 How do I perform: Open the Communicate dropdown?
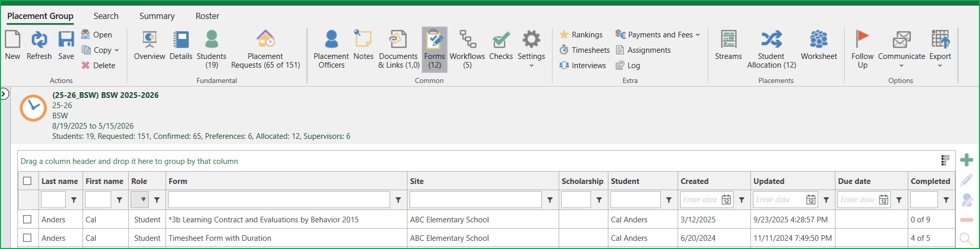pyautogui.click(x=901, y=50)
